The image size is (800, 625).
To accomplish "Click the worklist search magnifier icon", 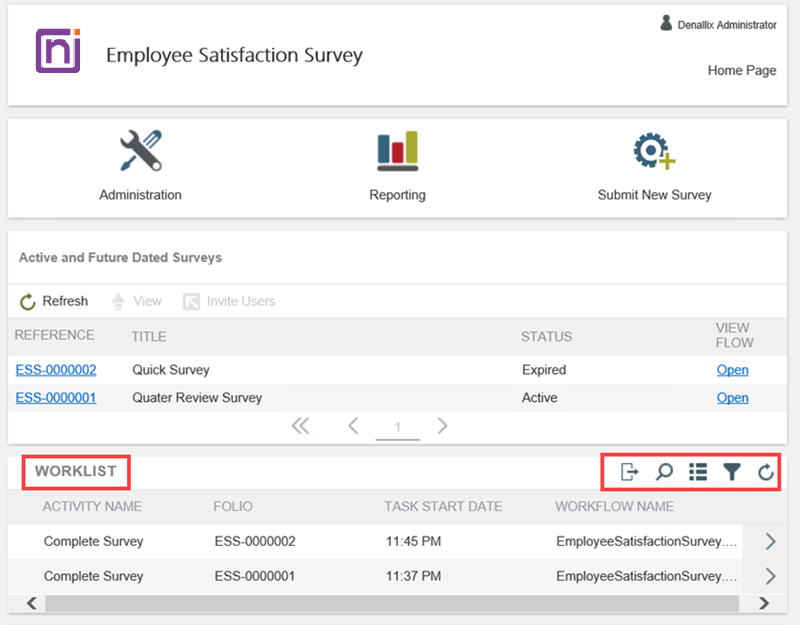I will [x=663, y=472].
